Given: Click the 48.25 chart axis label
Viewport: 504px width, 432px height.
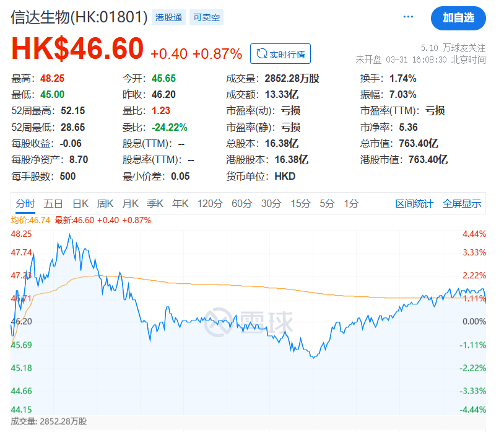Looking at the screenshot, I should [21, 234].
